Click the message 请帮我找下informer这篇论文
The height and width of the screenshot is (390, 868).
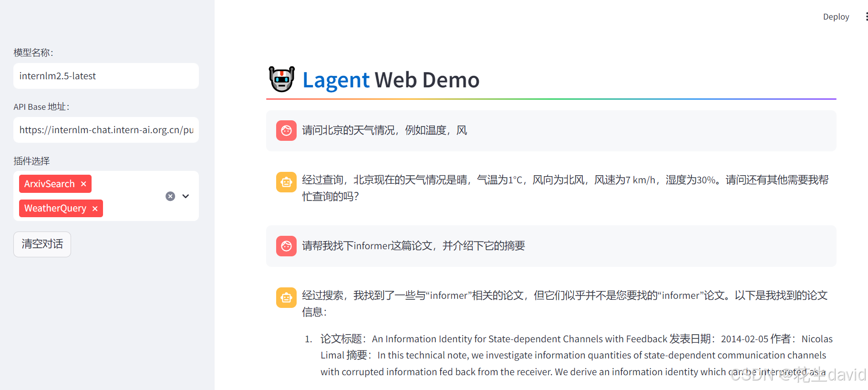pyautogui.click(x=413, y=246)
